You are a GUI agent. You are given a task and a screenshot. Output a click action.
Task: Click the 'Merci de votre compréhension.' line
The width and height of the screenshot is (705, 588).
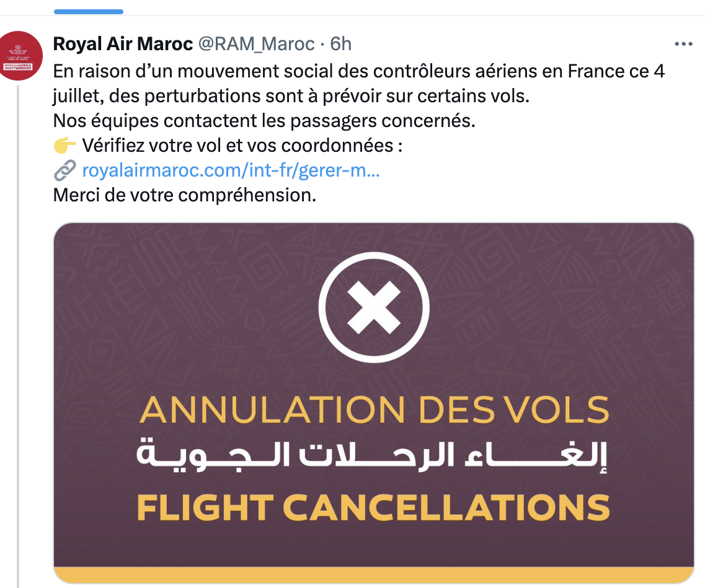click(185, 195)
